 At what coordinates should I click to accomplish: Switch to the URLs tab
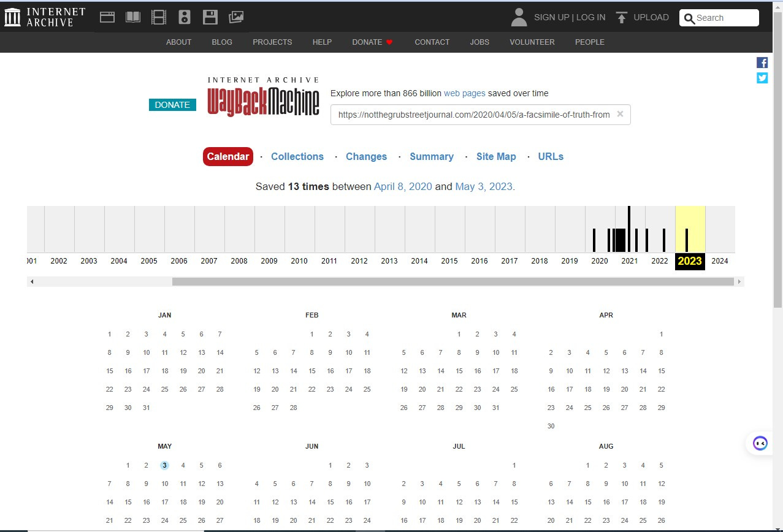[x=551, y=156]
